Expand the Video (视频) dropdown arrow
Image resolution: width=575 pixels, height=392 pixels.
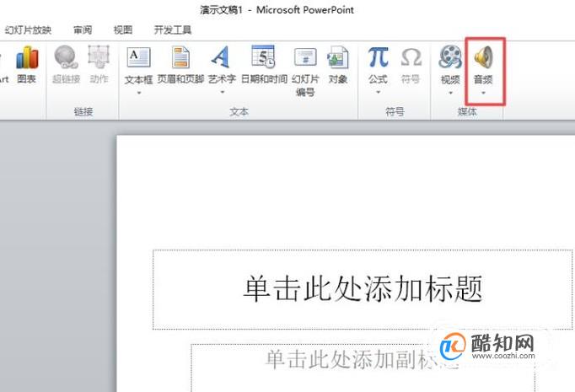tap(450, 93)
